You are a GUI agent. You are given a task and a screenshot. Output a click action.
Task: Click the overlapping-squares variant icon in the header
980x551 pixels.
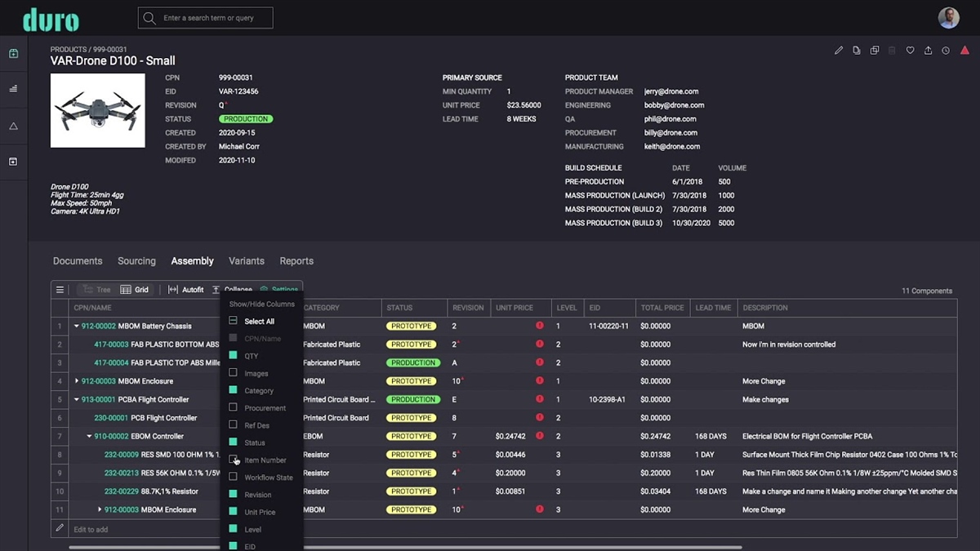point(875,51)
